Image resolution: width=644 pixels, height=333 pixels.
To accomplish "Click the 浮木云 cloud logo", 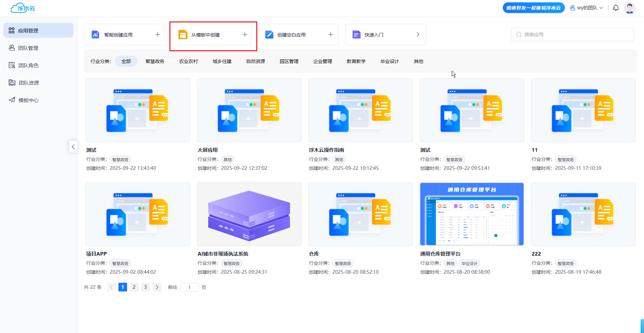I will [23, 8].
